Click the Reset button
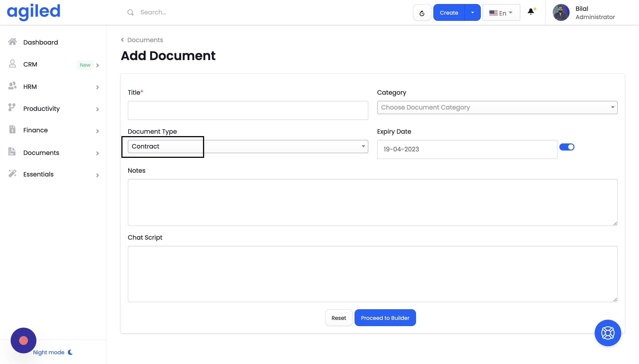 coord(339,318)
